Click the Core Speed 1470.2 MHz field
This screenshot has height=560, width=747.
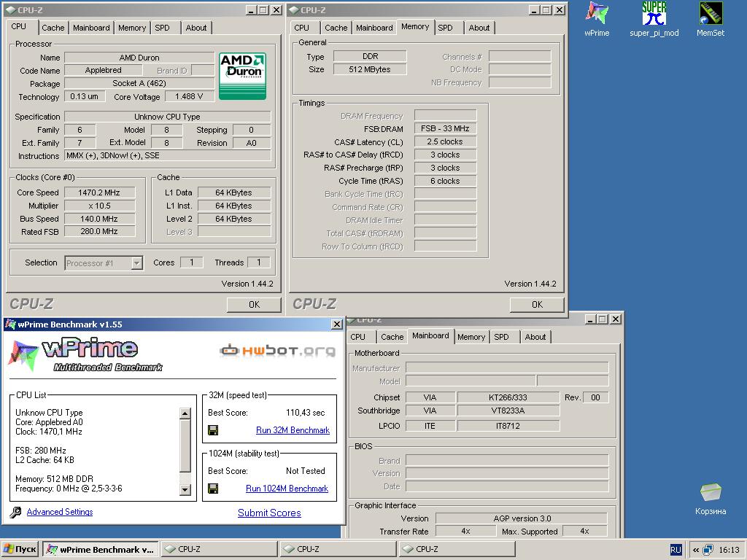click(99, 192)
